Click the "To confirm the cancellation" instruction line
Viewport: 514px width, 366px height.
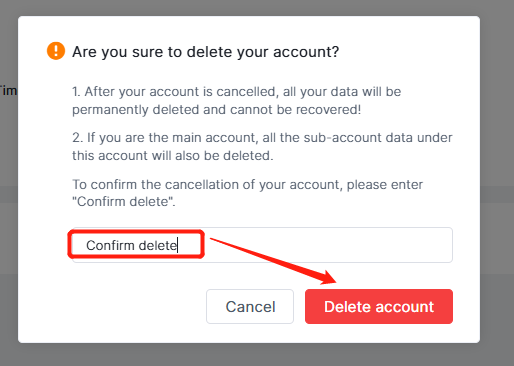coord(247,184)
